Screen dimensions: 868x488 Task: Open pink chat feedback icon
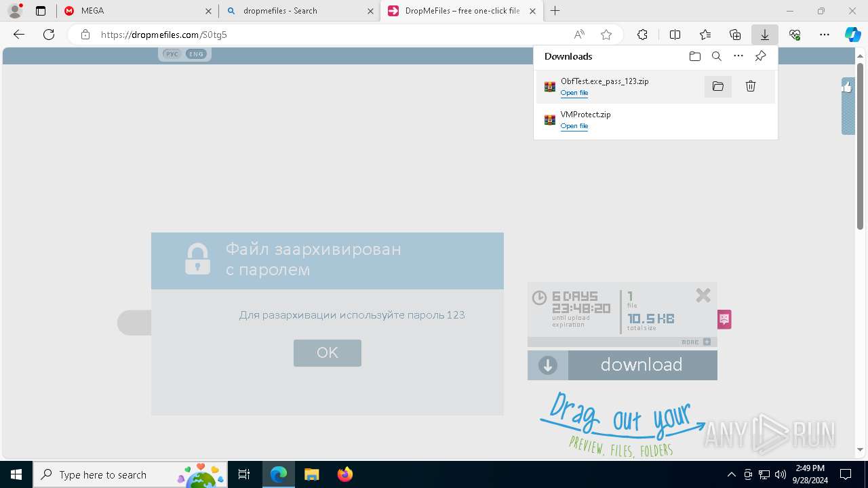[x=724, y=319]
